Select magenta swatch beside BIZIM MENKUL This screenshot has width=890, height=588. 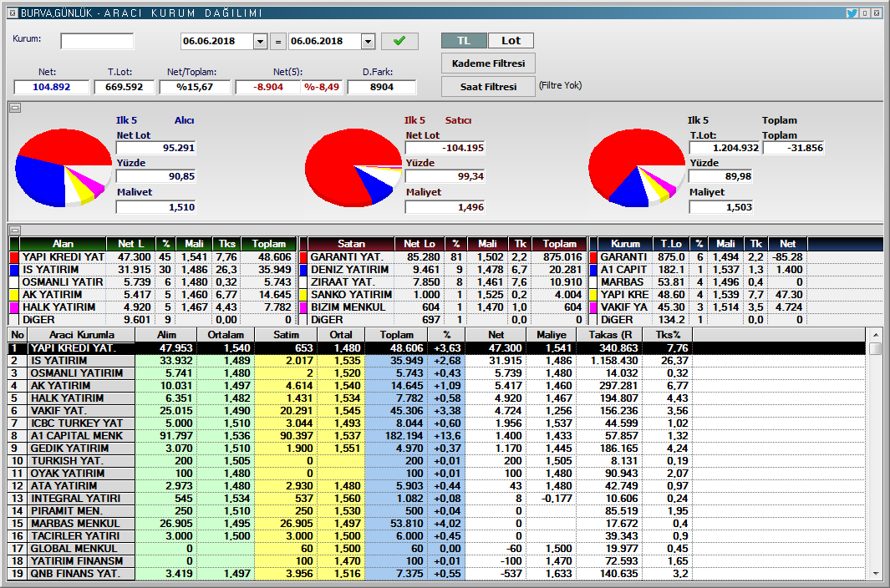click(x=303, y=307)
